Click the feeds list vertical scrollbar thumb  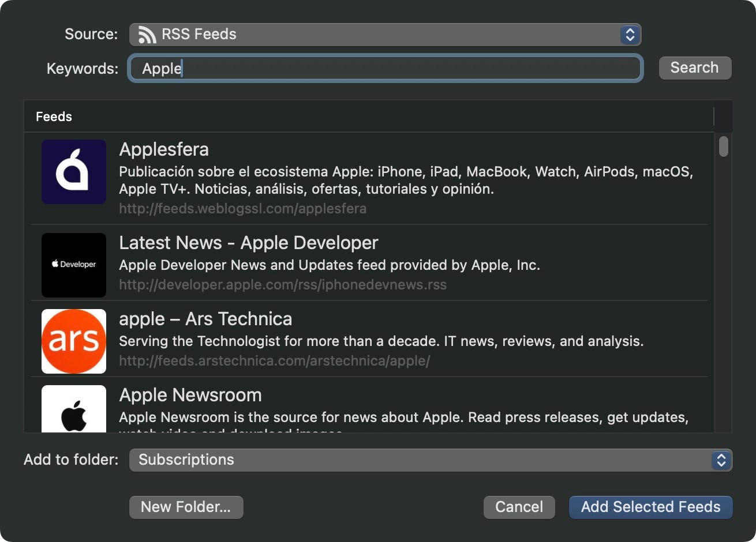tap(724, 146)
